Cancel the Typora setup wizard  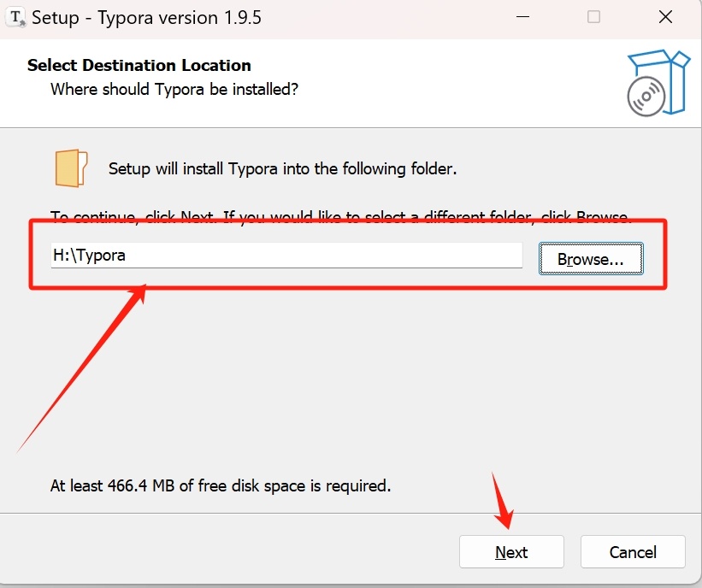[632, 551]
